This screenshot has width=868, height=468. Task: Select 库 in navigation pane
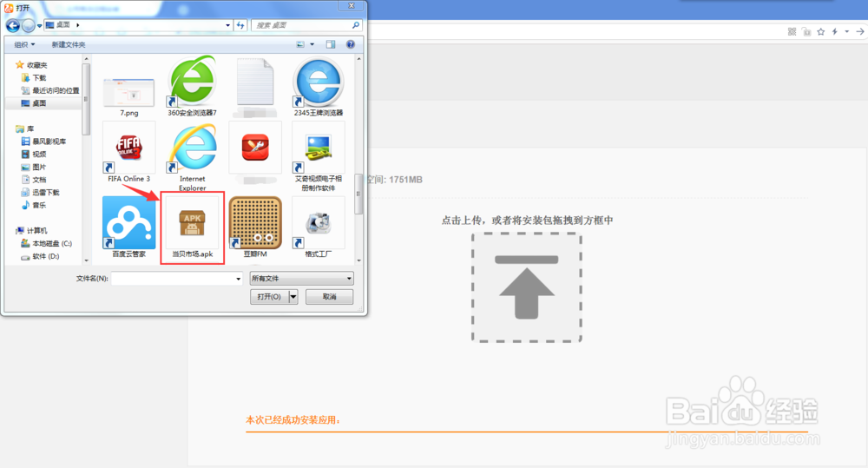click(25, 129)
